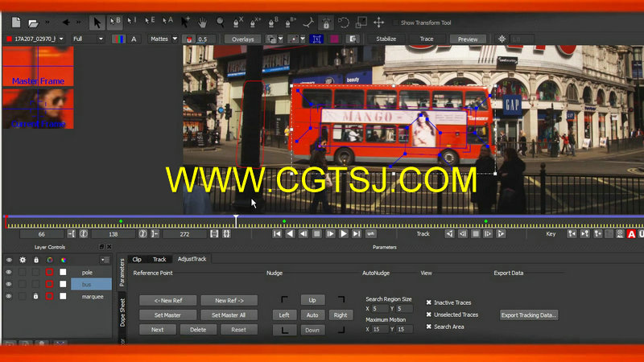Toggle Unselected Traces checkbox
Image resolution: width=644 pixels, height=362 pixels.
tap(429, 315)
